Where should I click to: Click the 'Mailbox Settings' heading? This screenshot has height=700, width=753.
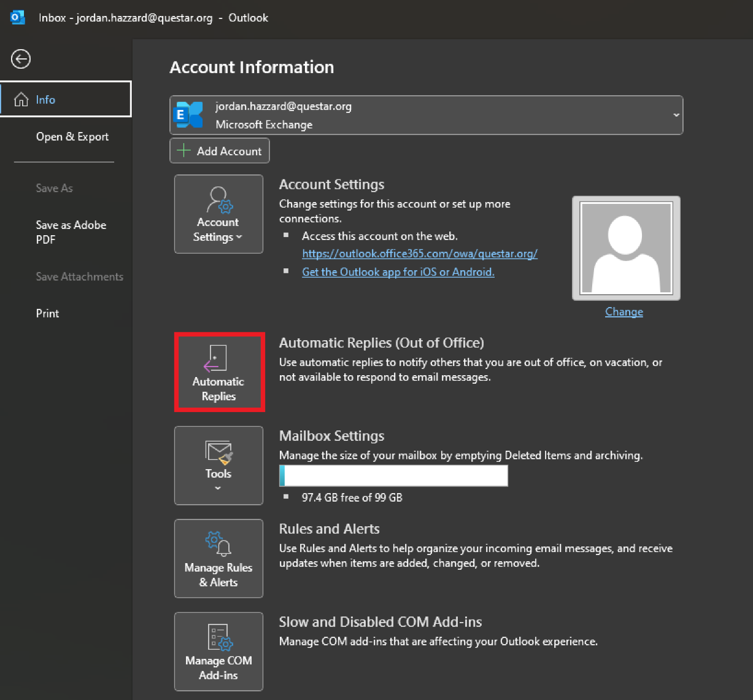[x=332, y=436]
